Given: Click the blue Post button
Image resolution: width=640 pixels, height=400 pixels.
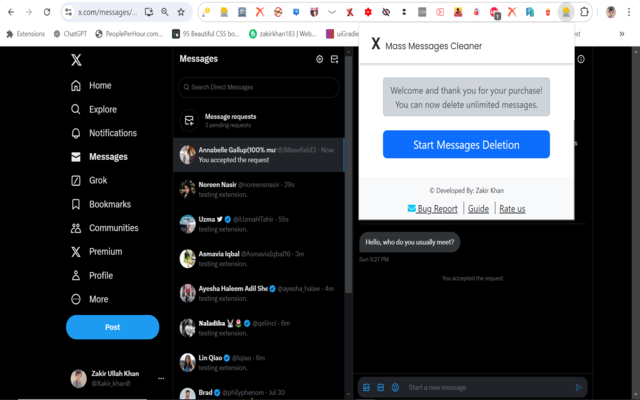Looking at the screenshot, I should coord(113,327).
